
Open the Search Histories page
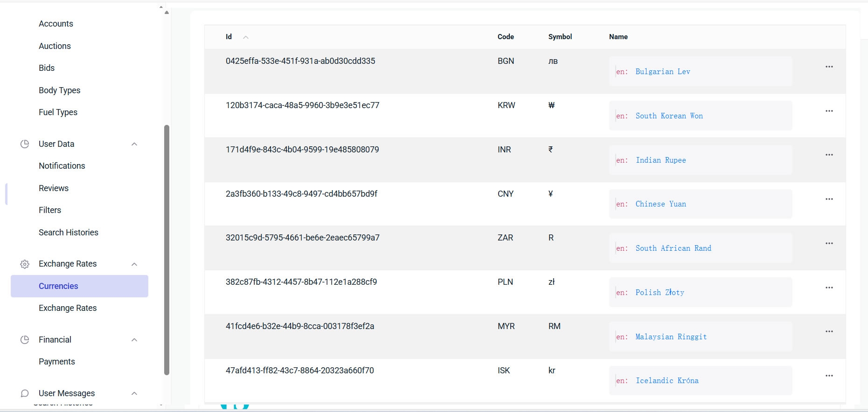pyautogui.click(x=68, y=233)
